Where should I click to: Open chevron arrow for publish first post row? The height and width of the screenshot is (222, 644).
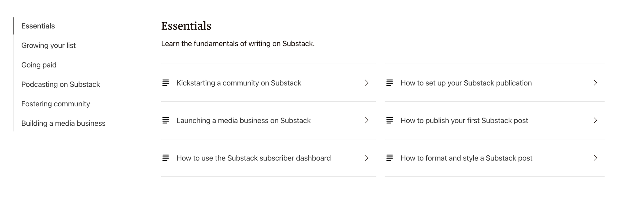[x=595, y=121]
